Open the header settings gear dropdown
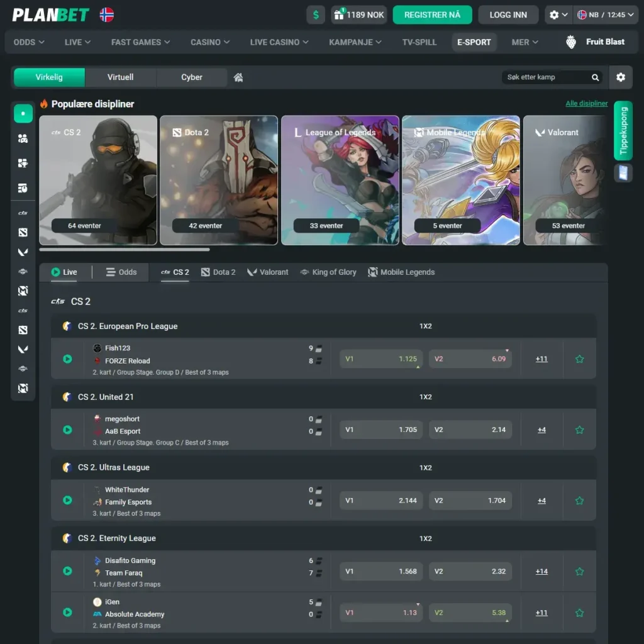Screen dimensions: 644x644 click(558, 15)
